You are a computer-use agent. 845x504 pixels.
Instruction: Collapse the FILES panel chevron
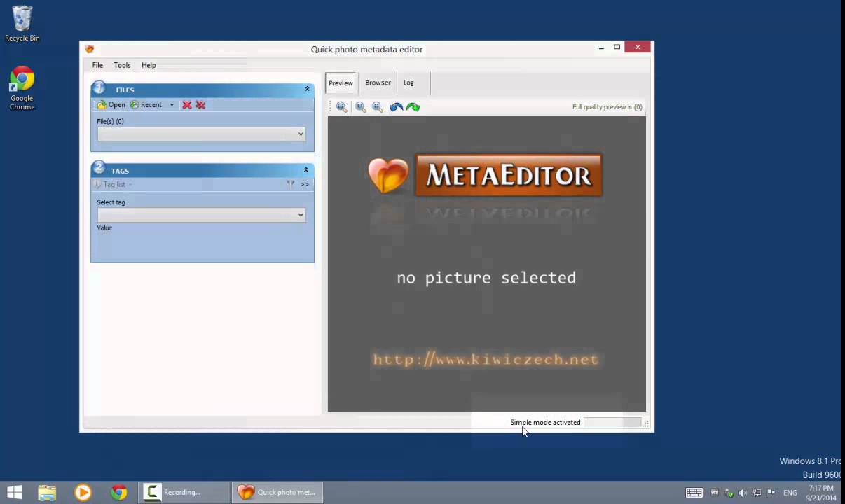(x=307, y=89)
